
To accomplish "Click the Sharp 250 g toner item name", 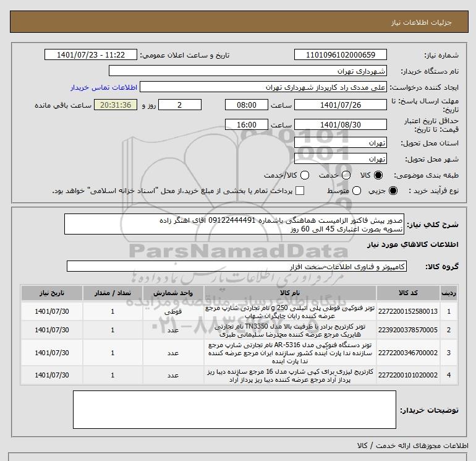I will 290,312.
